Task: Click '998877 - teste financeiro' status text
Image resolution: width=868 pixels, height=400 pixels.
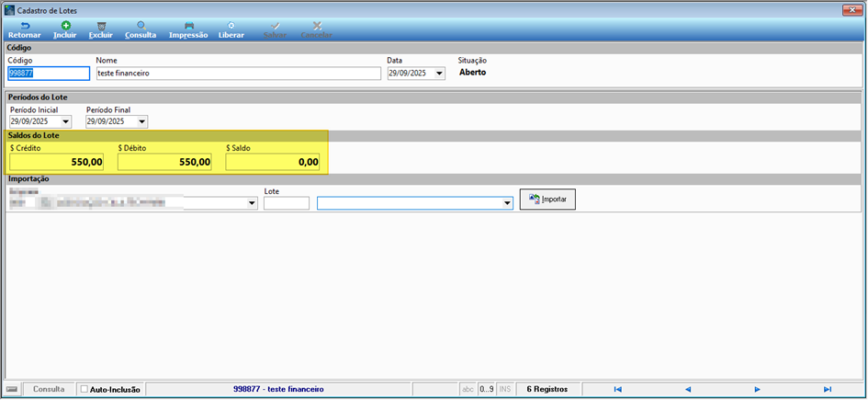Action: click(278, 390)
